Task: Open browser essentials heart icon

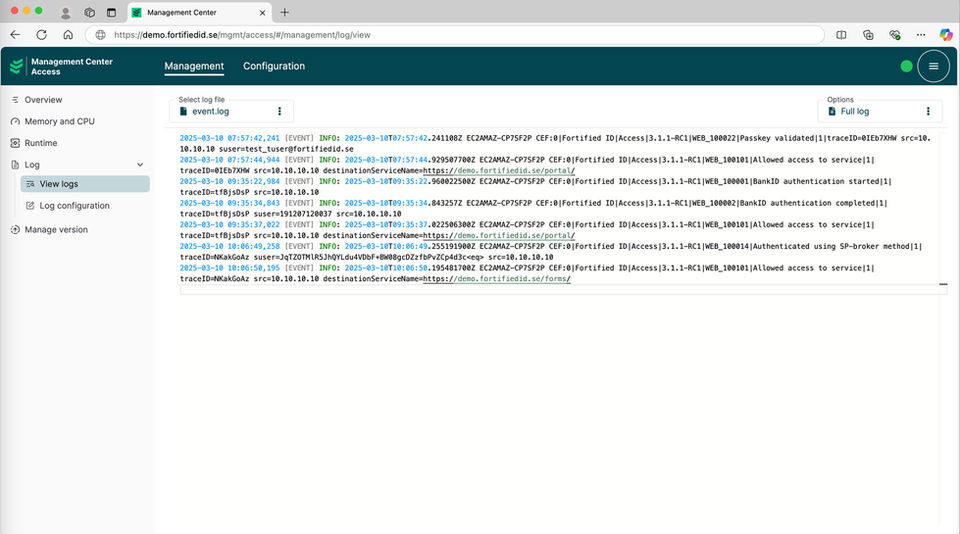Action: point(894,35)
